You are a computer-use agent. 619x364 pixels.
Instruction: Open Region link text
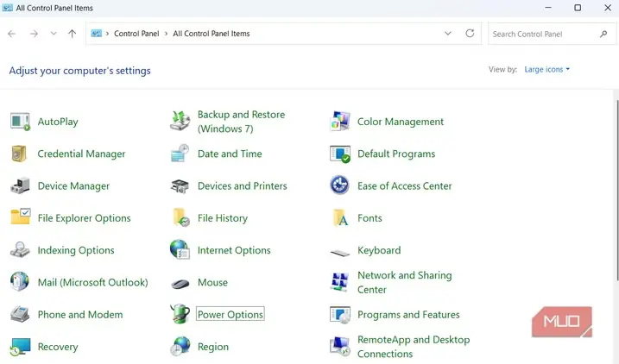click(x=212, y=347)
